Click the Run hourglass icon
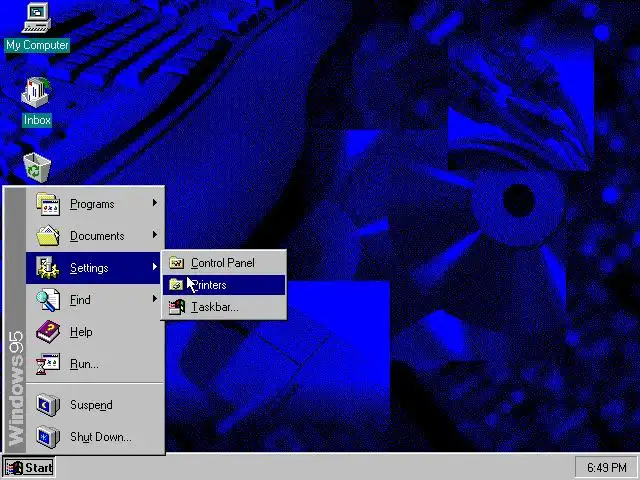This screenshot has height=480, width=640. (48, 363)
